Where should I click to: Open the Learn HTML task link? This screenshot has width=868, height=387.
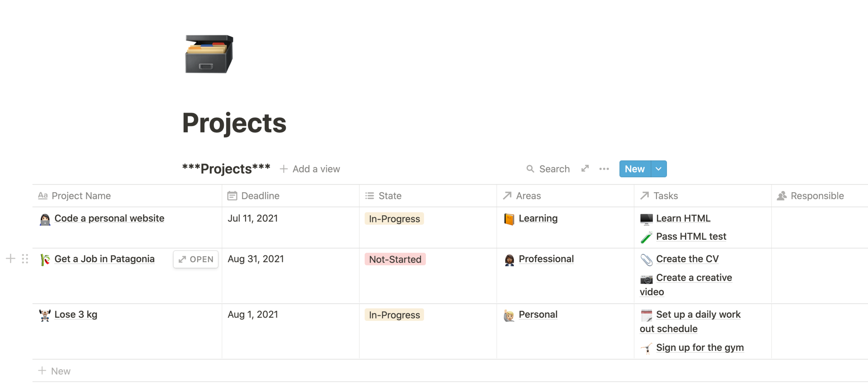click(x=683, y=218)
